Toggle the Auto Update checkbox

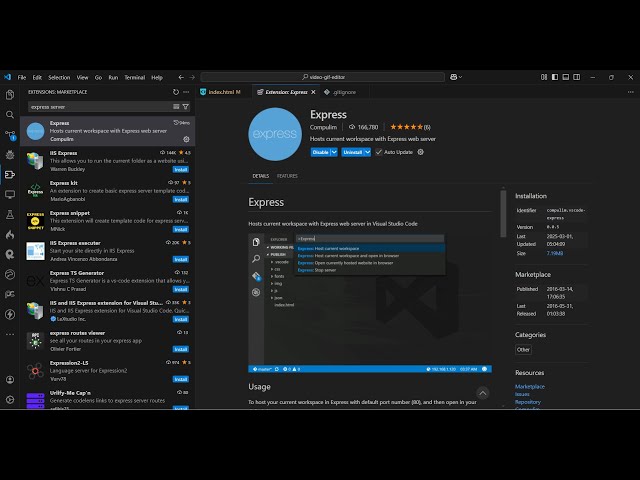pos(378,152)
